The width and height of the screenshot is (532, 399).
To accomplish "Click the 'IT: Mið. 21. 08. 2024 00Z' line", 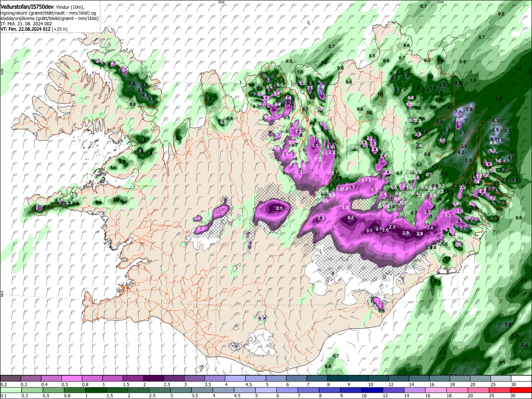I will click(26, 24).
